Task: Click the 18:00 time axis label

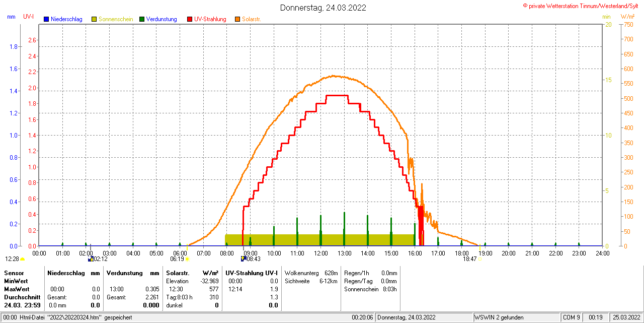Action: point(462,253)
